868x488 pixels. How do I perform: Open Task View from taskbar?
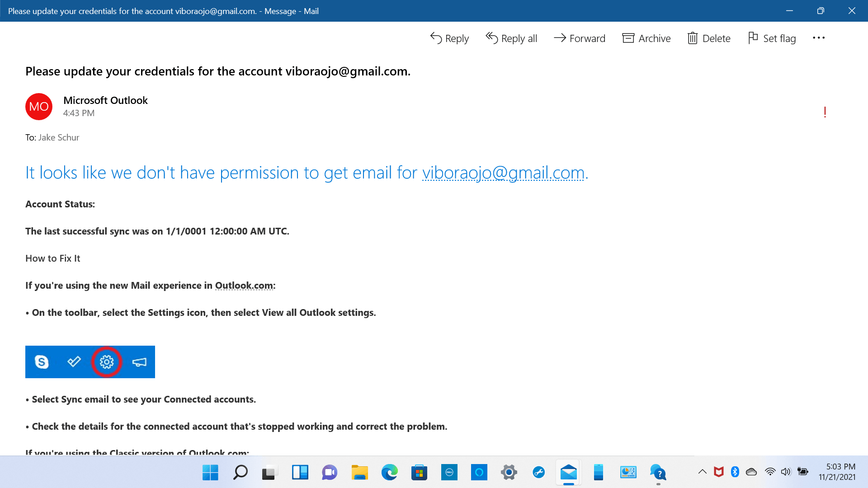click(x=269, y=473)
